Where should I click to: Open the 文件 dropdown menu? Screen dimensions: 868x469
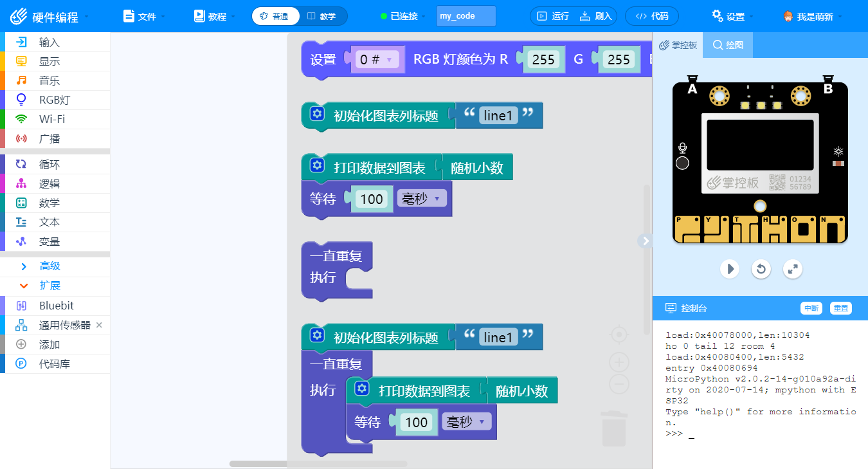click(x=144, y=16)
